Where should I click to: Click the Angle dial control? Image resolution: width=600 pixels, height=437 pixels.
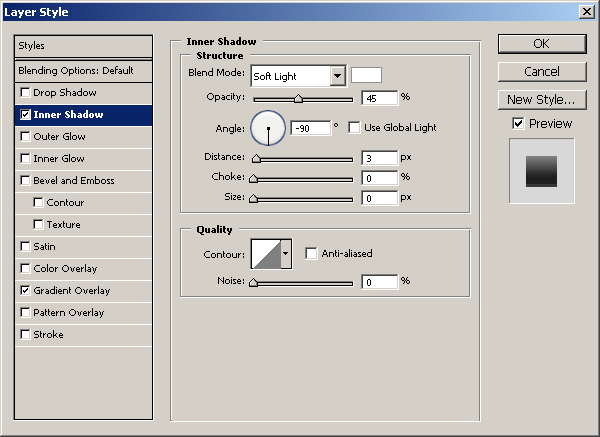tap(268, 128)
